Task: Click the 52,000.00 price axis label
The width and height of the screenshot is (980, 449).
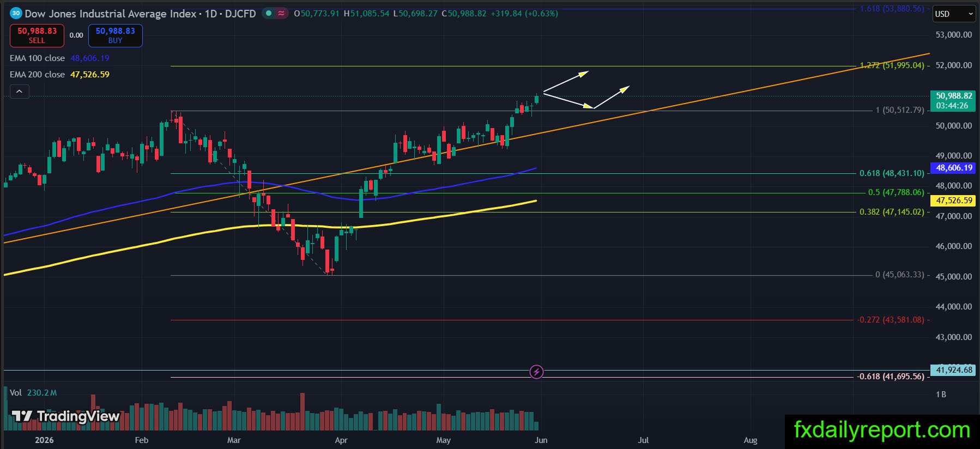Action: [954, 65]
